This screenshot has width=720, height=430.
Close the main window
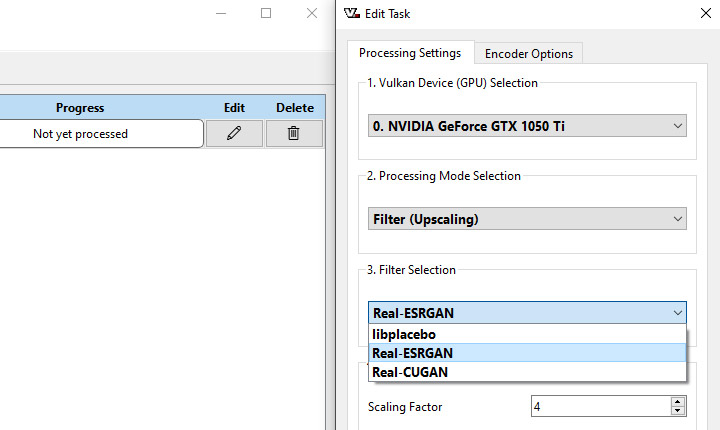[312, 13]
